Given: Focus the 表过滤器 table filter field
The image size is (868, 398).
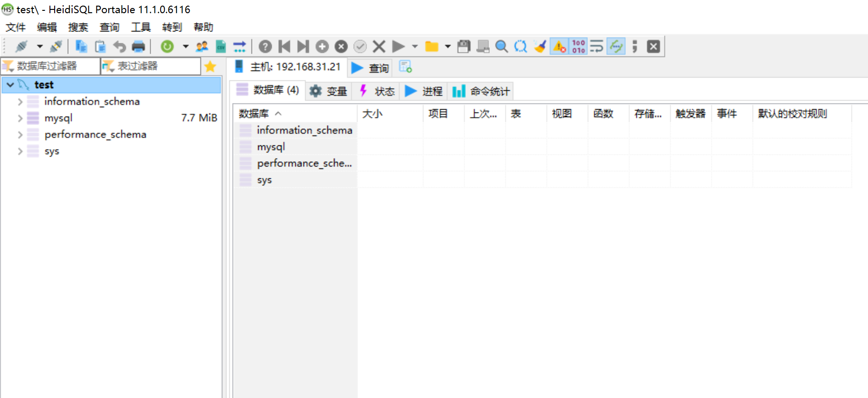Looking at the screenshot, I should pyautogui.click(x=151, y=66).
